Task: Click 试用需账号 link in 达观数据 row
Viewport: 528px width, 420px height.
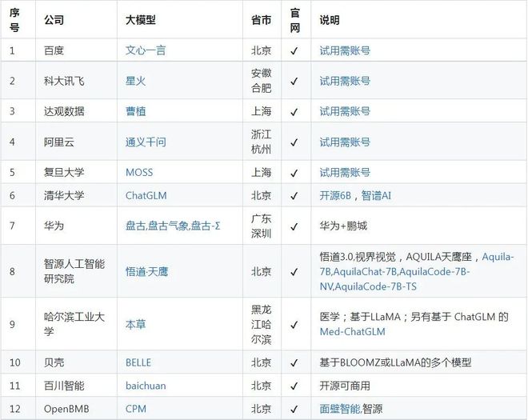Action: coord(345,111)
